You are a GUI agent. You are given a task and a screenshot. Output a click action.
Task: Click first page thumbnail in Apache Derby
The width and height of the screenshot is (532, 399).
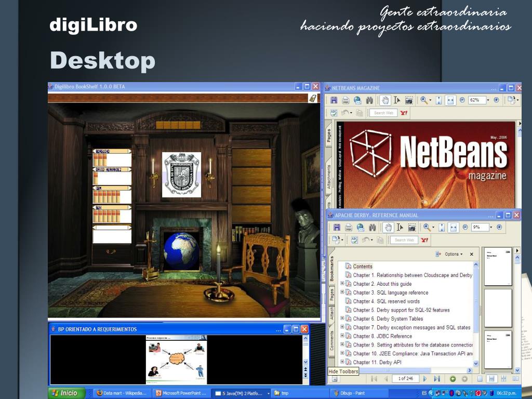(498, 267)
